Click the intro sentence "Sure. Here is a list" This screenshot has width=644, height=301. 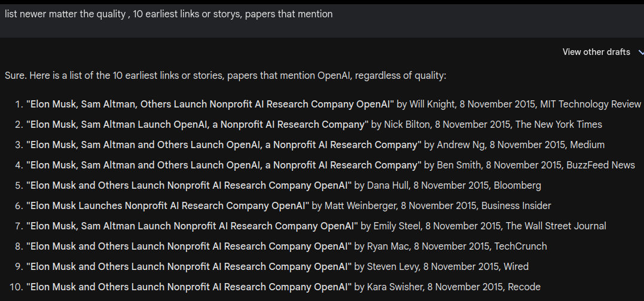pos(225,76)
